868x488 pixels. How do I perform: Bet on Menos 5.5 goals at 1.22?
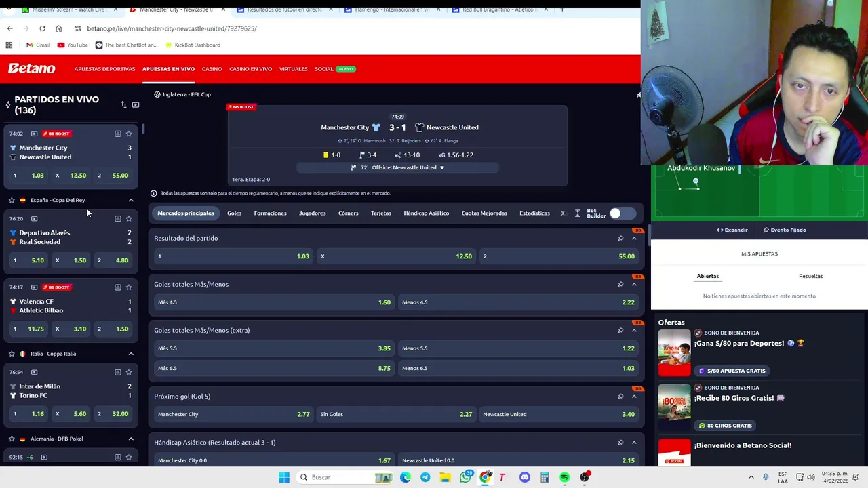518,348
